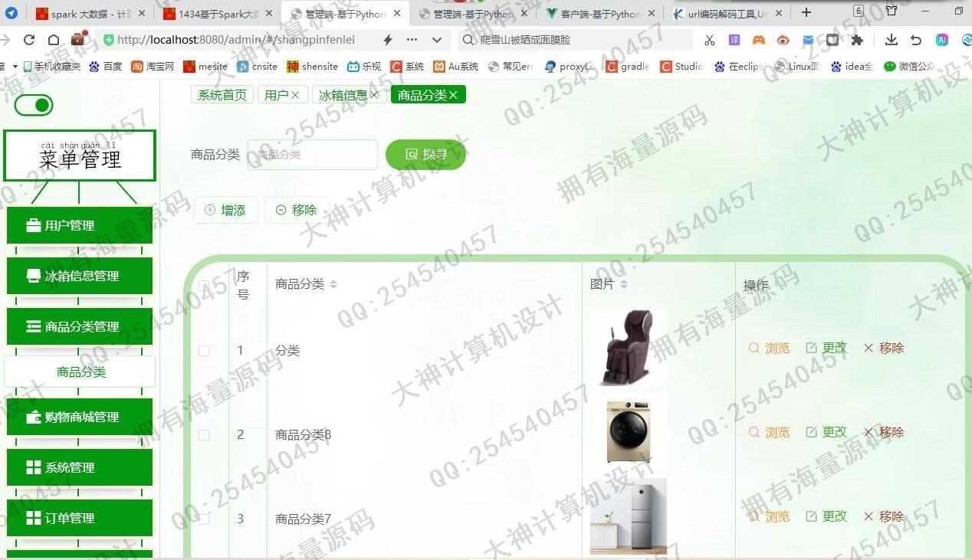Click the undo-close-tab arrow icon
Screen dimensions: 972x560
(915, 40)
